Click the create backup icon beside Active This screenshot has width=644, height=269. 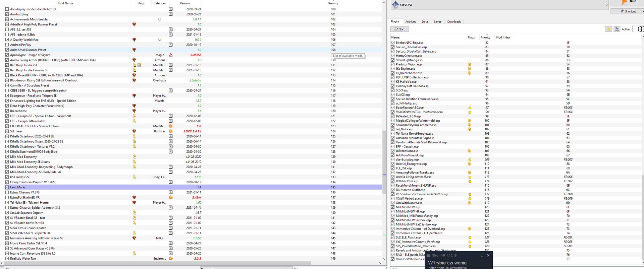point(617,29)
